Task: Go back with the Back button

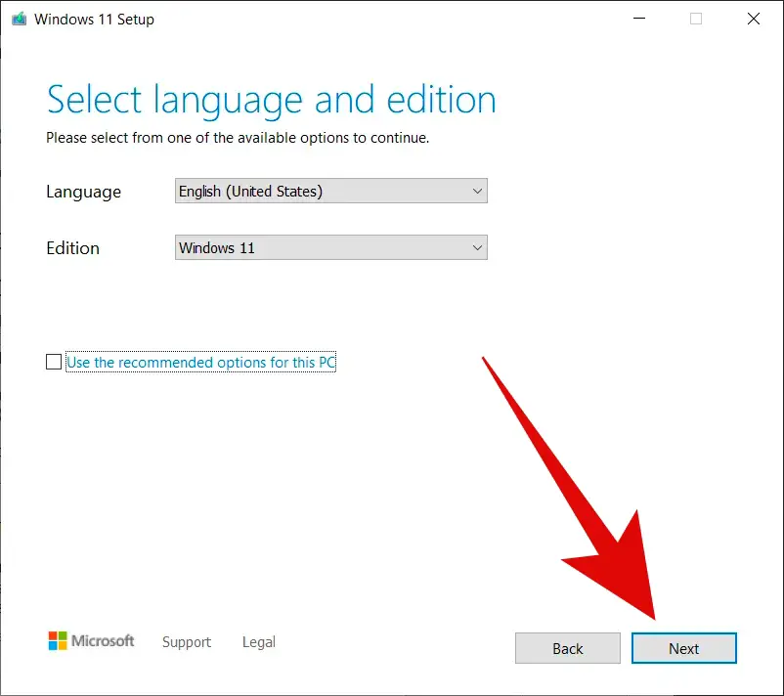Action: click(x=568, y=648)
